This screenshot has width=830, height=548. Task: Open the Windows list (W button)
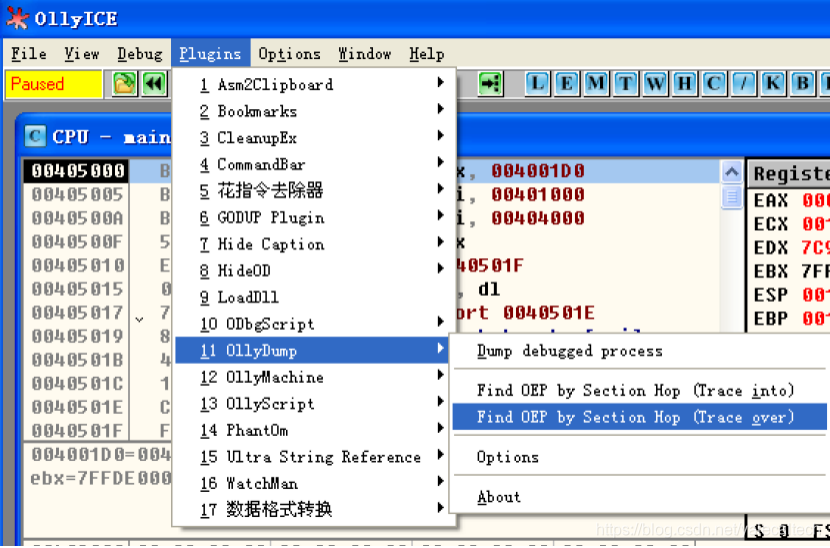pyautogui.click(x=655, y=84)
